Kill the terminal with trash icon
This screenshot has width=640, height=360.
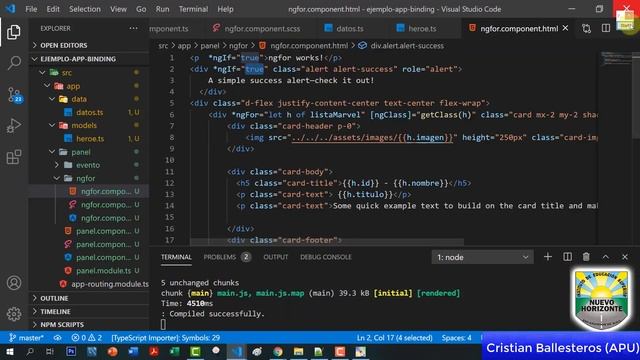(x=586, y=257)
